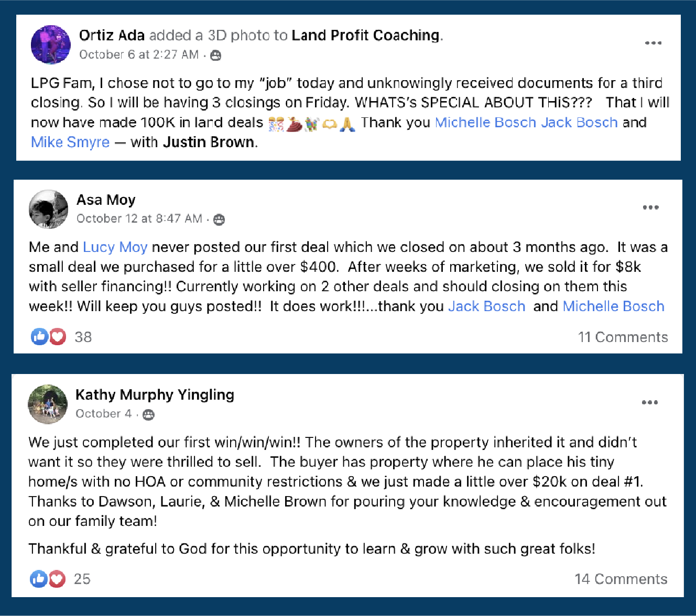Open Mike Smyre's tagged profile link
Image resolution: width=696 pixels, height=616 pixels.
[70, 142]
